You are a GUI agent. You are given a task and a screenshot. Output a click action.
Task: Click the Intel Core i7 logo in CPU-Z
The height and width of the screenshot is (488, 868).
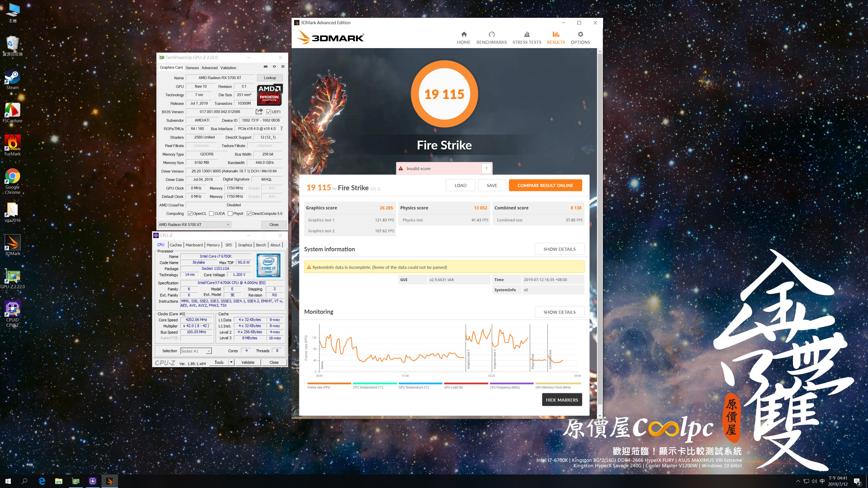(269, 265)
